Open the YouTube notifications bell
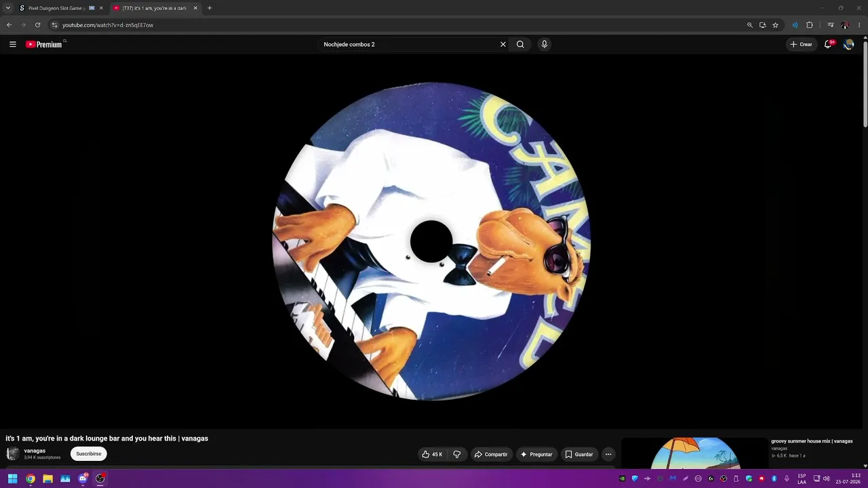The height and width of the screenshot is (488, 868). pyautogui.click(x=828, y=44)
